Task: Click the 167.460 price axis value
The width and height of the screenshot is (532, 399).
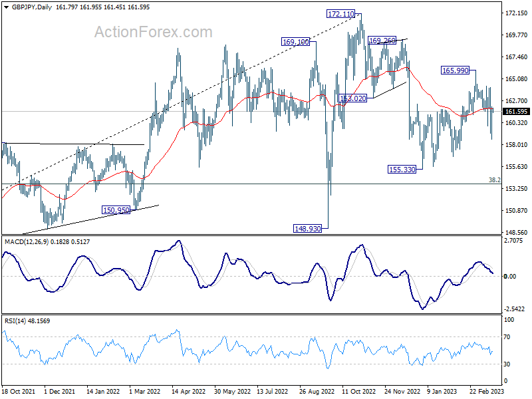Action: click(517, 57)
